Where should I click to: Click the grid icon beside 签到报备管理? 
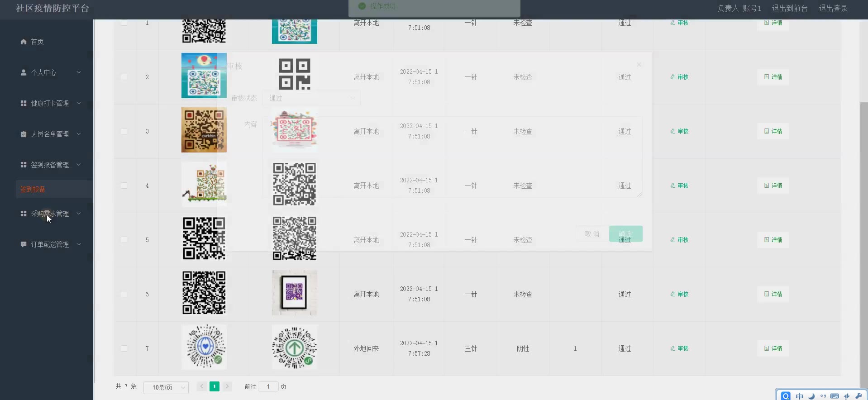(x=24, y=165)
